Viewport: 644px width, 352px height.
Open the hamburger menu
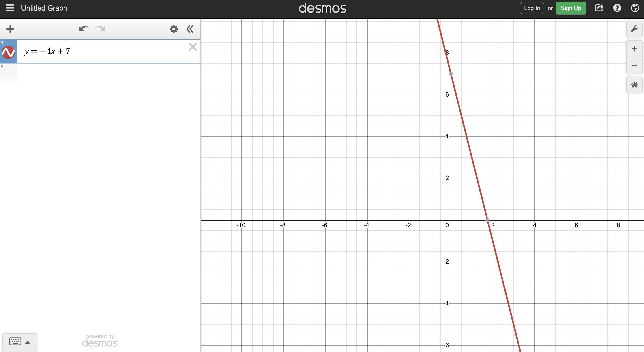10,8
